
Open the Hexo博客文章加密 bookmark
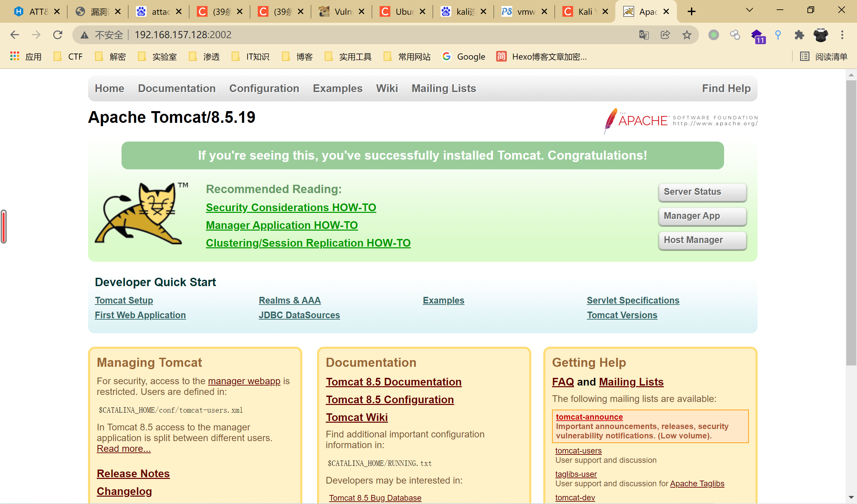(x=541, y=57)
